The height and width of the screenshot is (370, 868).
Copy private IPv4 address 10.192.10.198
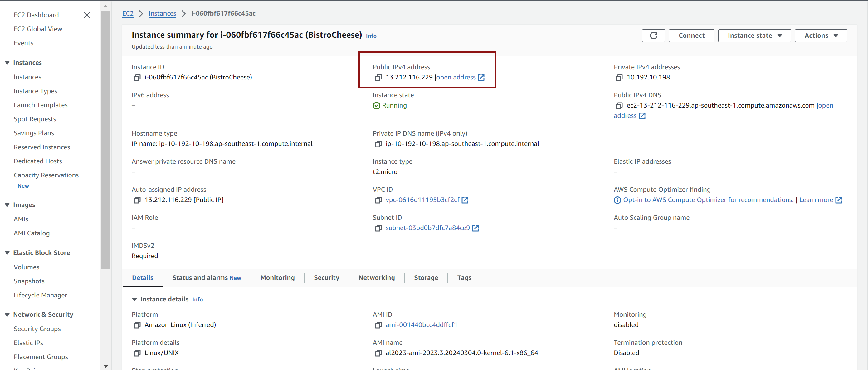pyautogui.click(x=619, y=77)
